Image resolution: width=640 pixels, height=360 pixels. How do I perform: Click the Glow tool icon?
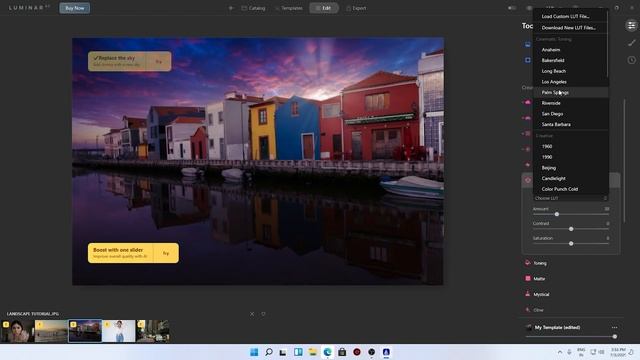(x=528, y=310)
